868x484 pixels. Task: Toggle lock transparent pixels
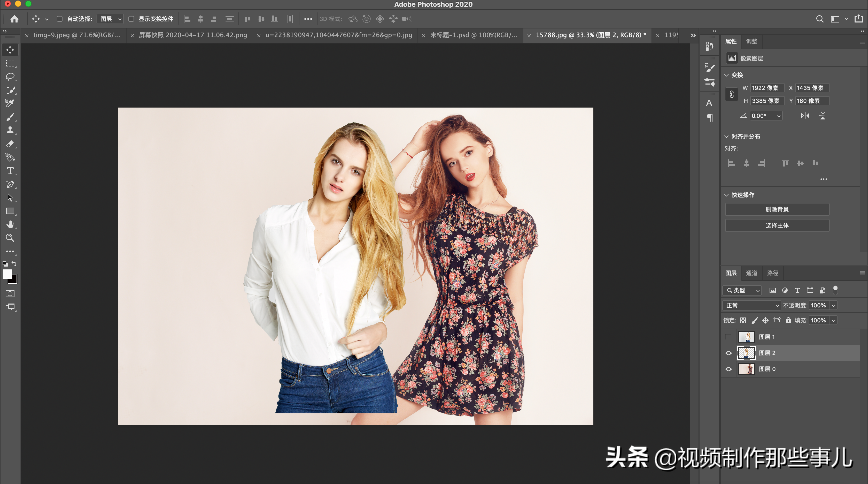[x=743, y=320]
